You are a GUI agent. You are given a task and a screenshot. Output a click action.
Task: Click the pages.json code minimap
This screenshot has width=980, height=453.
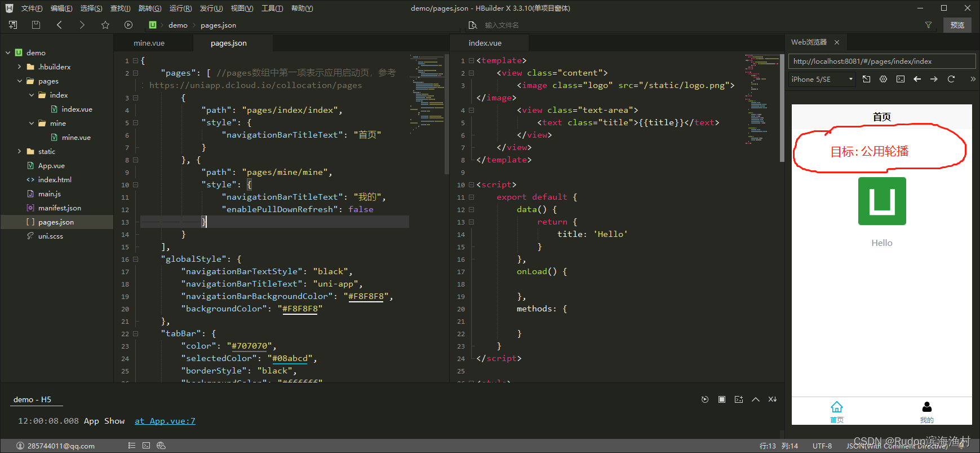[427, 93]
